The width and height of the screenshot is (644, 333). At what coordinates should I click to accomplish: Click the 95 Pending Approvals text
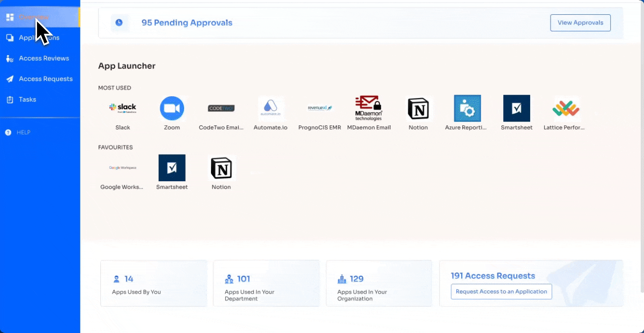tap(187, 23)
